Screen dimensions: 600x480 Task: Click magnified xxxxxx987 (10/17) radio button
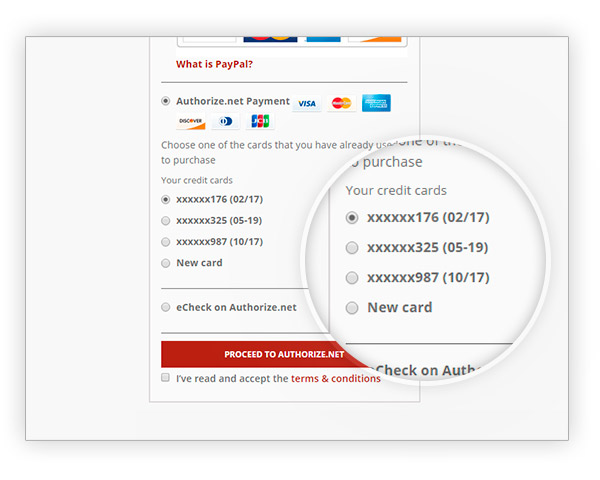click(x=352, y=278)
